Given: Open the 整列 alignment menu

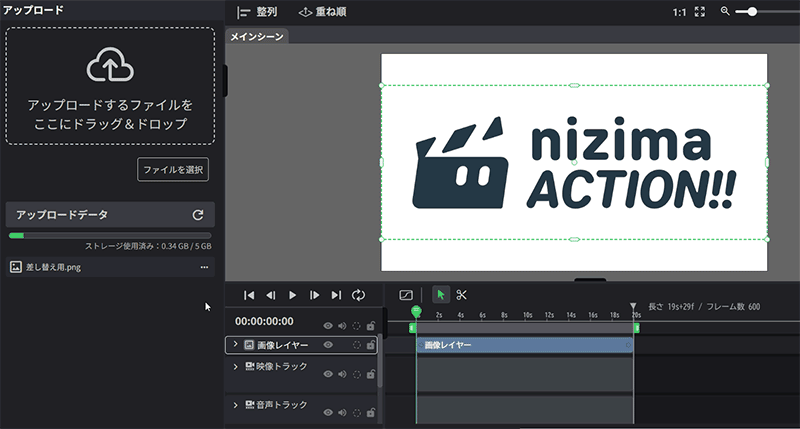Looking at the screenshot, I should [x=257, y=12].
